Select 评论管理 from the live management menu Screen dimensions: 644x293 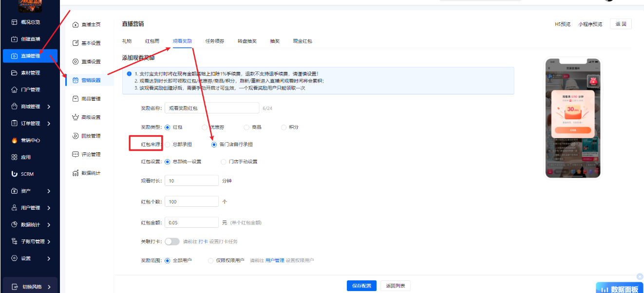pos(90,154)
